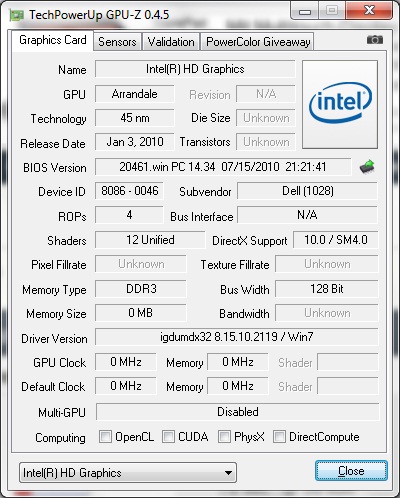The width and height of the screenshot is (400, 498).
Task: Open the Validation tab
Action: [171, 42]
